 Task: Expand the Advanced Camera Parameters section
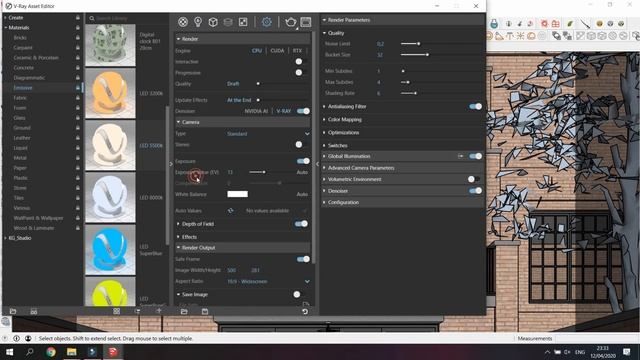324,168
